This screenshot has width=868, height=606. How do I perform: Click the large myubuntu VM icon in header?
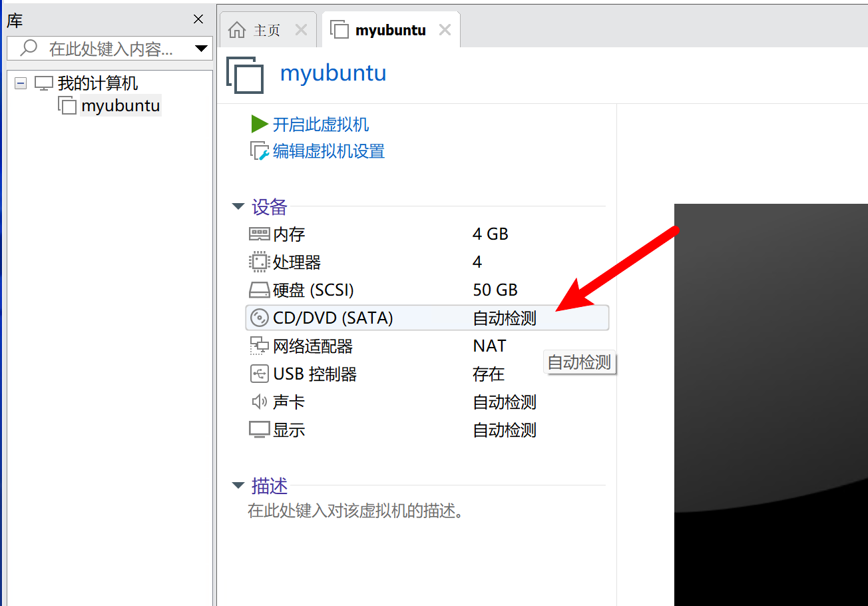[x=245, y=75]
